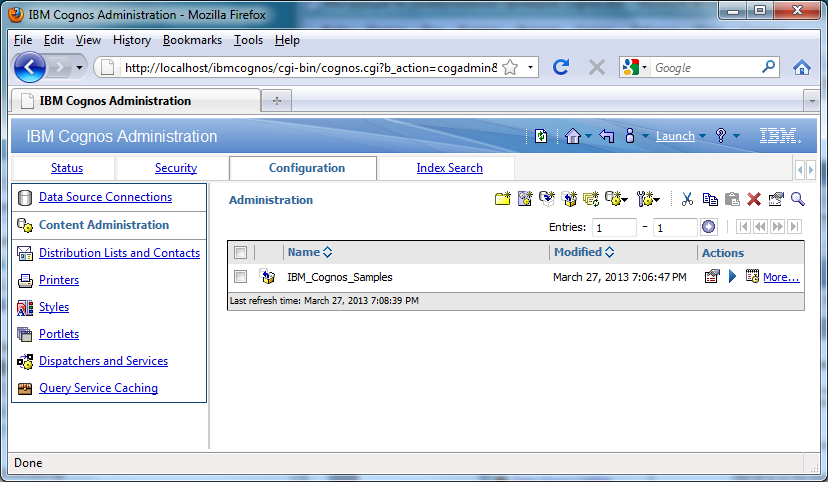
Task: Open the Firefox Bookmarks menu
Action: 192,40
